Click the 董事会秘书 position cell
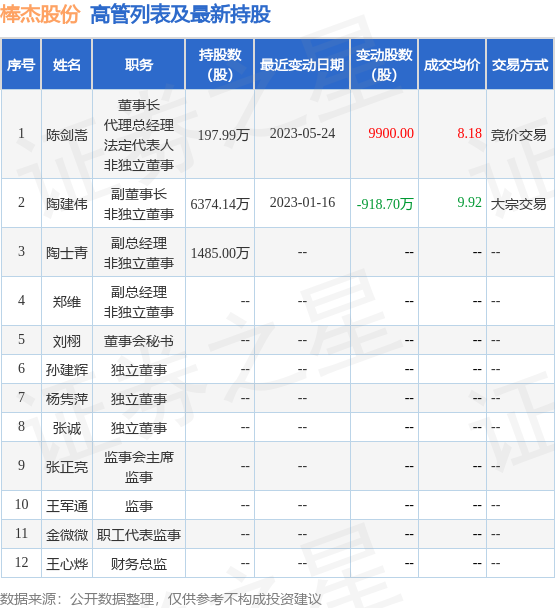 click(138, 341)
